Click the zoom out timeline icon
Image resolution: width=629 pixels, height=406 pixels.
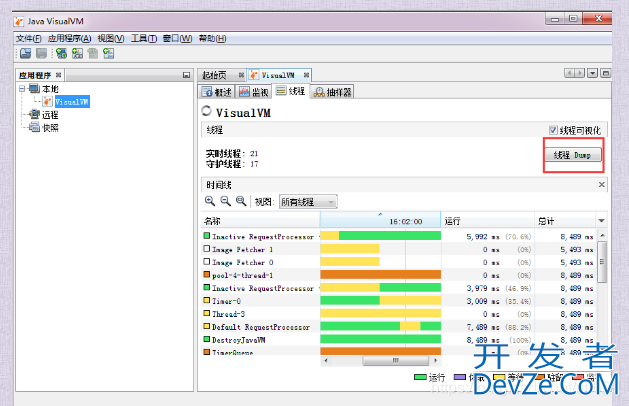(225, 201)
